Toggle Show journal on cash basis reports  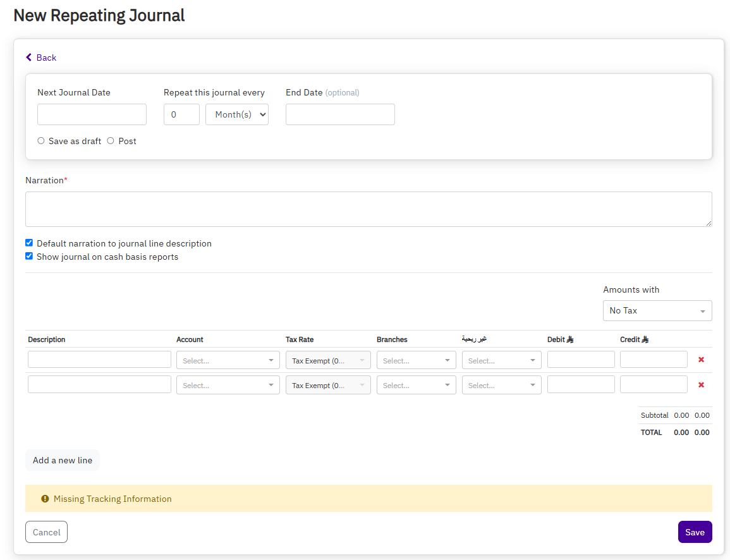pos(29,257)
